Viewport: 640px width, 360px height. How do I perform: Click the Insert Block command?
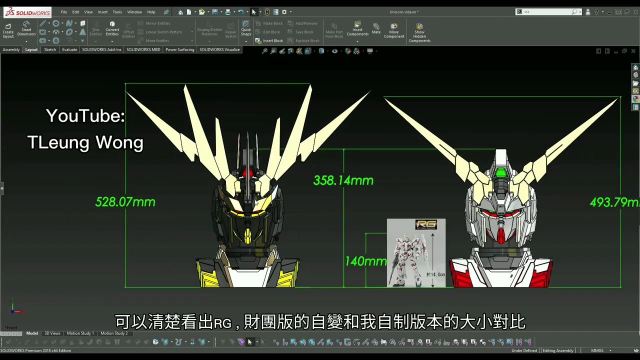[x=269, y=41]
